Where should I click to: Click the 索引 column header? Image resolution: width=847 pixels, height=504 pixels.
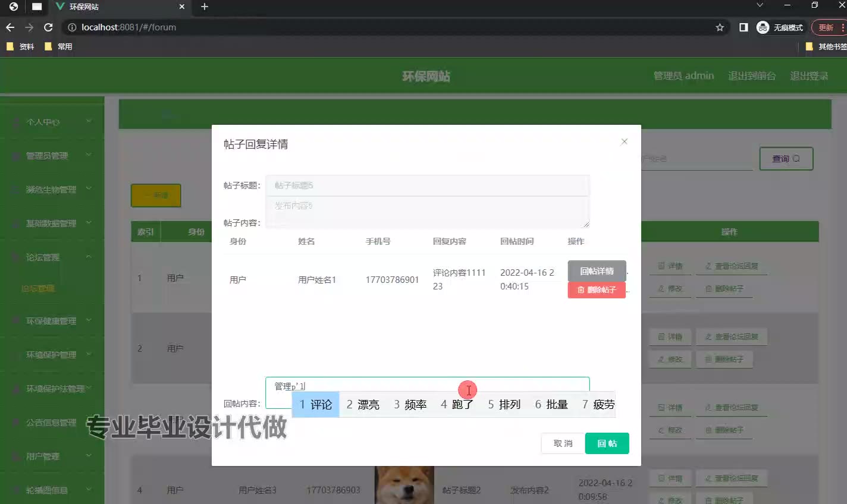click(x=146, y=232)
